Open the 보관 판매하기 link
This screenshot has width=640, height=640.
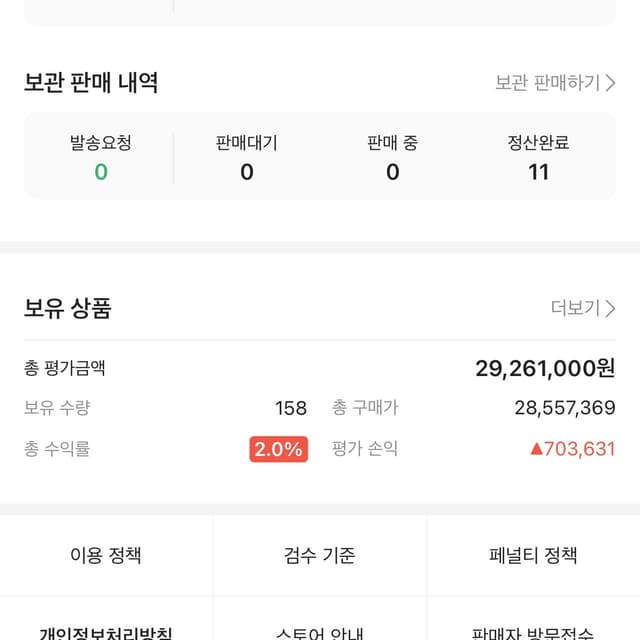coord(555,83)
